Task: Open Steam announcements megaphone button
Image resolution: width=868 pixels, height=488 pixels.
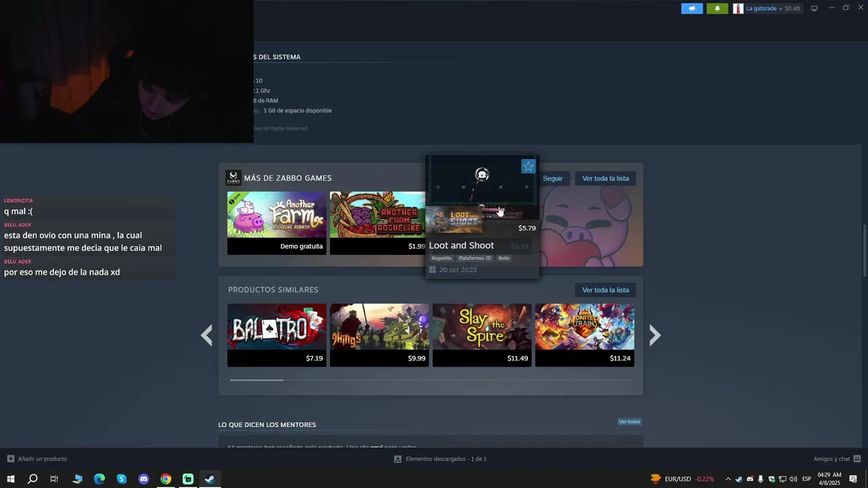Action: pos(692,8)
